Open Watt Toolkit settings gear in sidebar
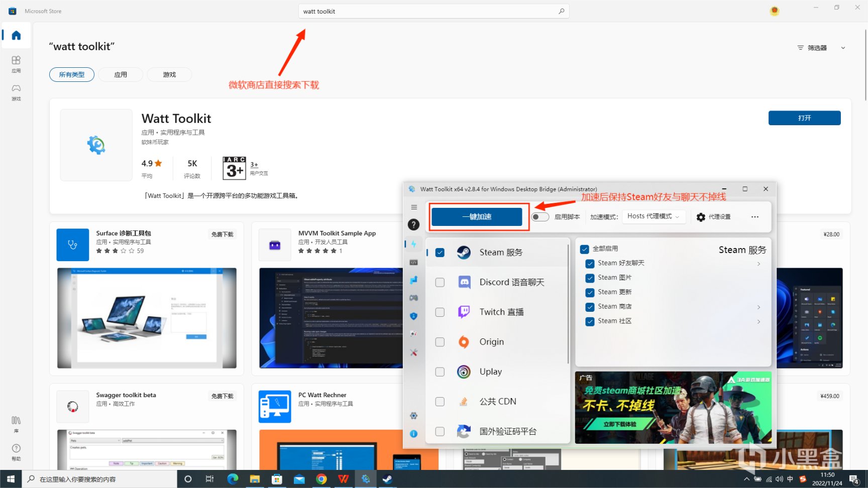The height and width of the screenshot is (488, 868). click(x=413, y=416)
